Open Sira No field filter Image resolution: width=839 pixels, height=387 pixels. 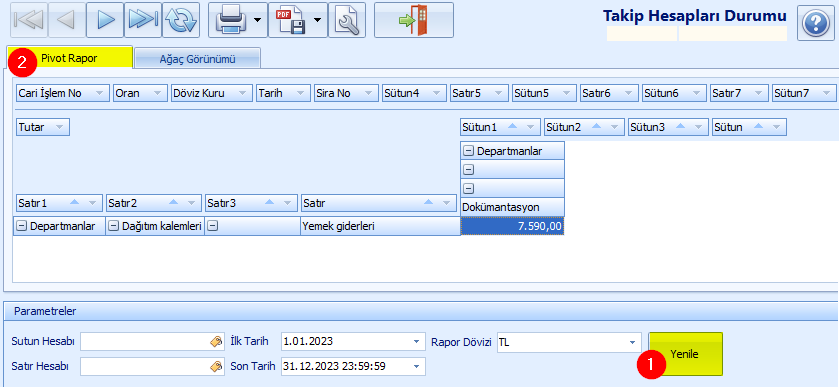[369, 93]
